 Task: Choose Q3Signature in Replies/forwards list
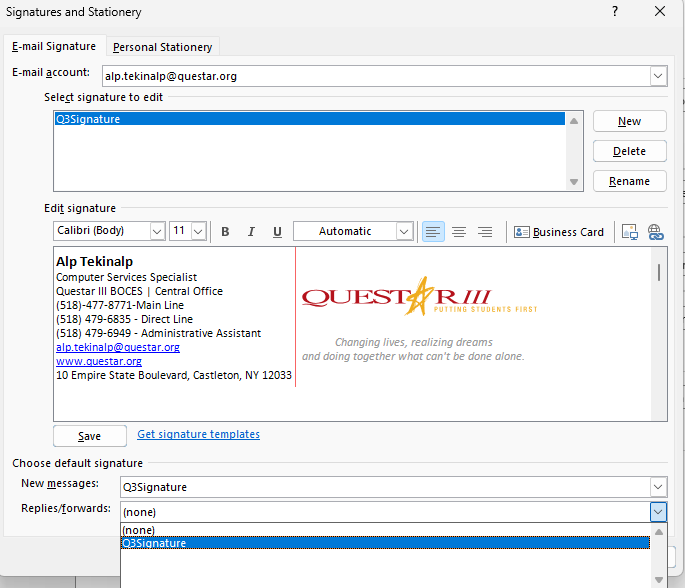pos(385,543)
